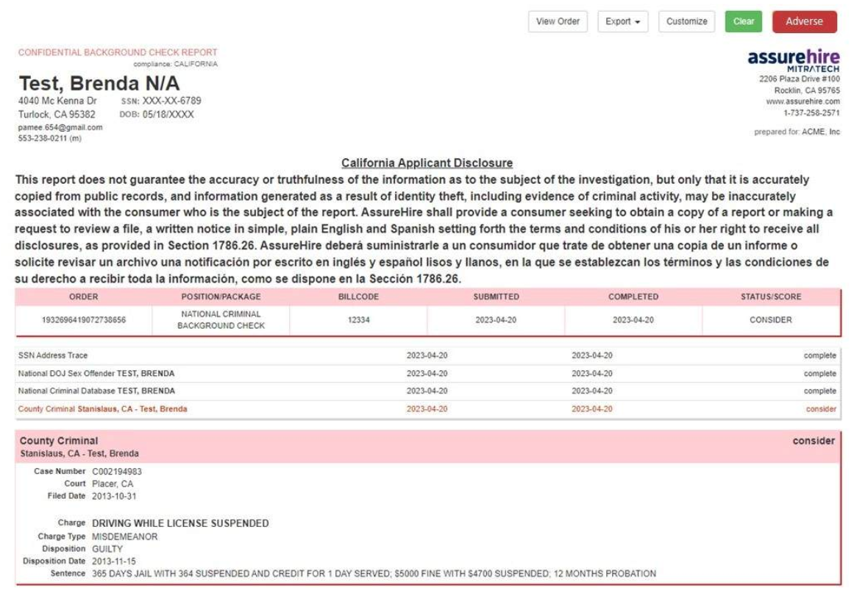Screen dimensions: 868x599
Task: Click the View Order button
Action: 558,21
